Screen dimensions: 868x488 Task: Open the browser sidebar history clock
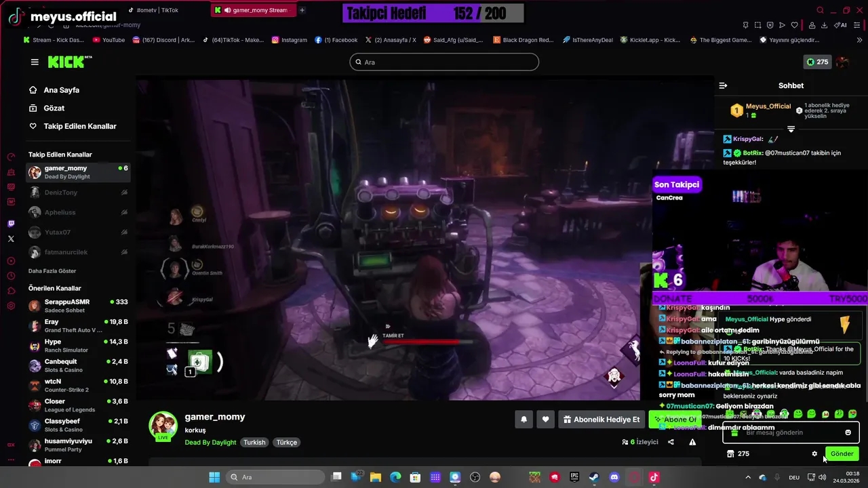pos(11,276)
